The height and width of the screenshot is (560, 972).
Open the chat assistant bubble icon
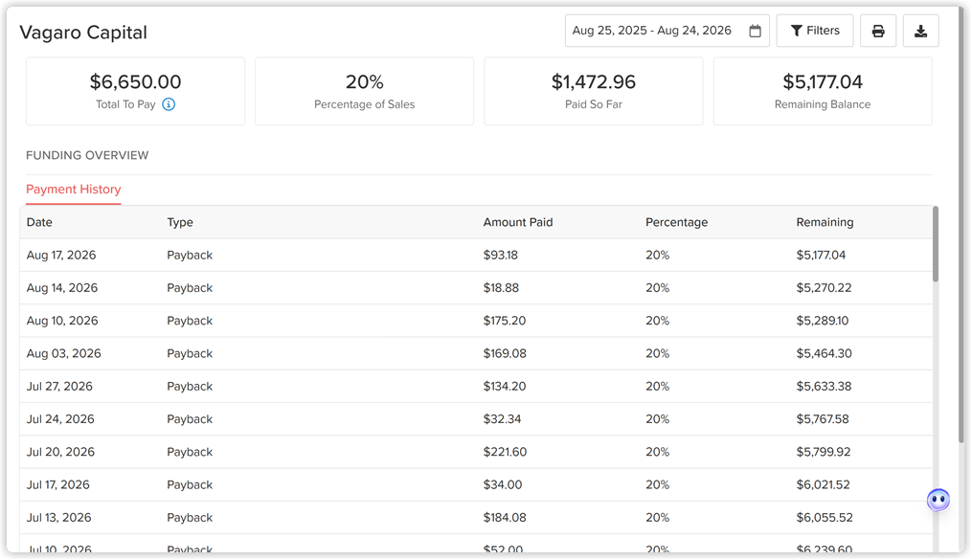pyautogui.click(x=938, y=500)
